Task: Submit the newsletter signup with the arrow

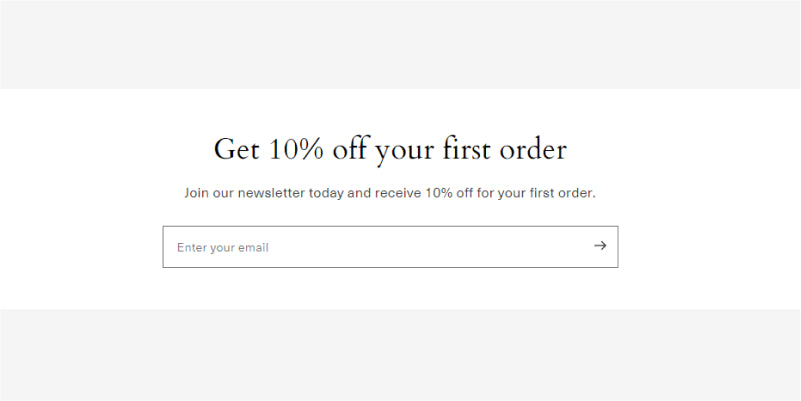Action: coord(599,246)
